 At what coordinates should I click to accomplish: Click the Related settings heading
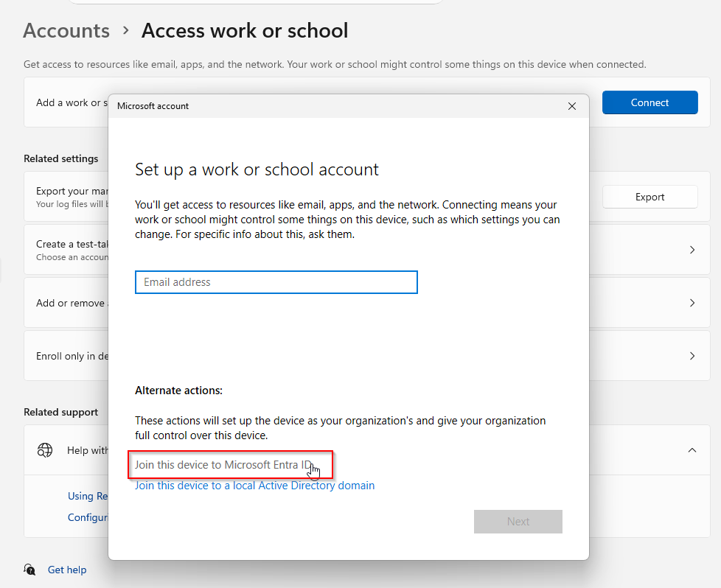(61, 158)
